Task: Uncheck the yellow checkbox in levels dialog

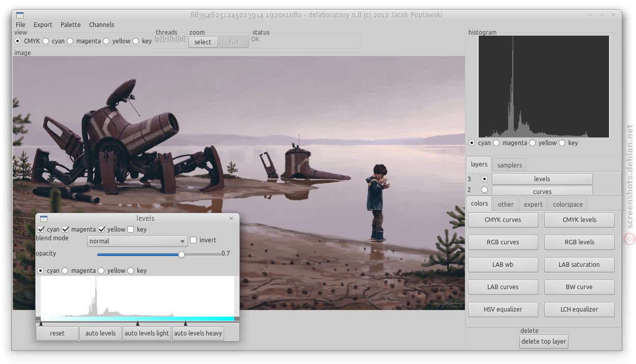Action: pyautogui.click(x=102, y=230)
